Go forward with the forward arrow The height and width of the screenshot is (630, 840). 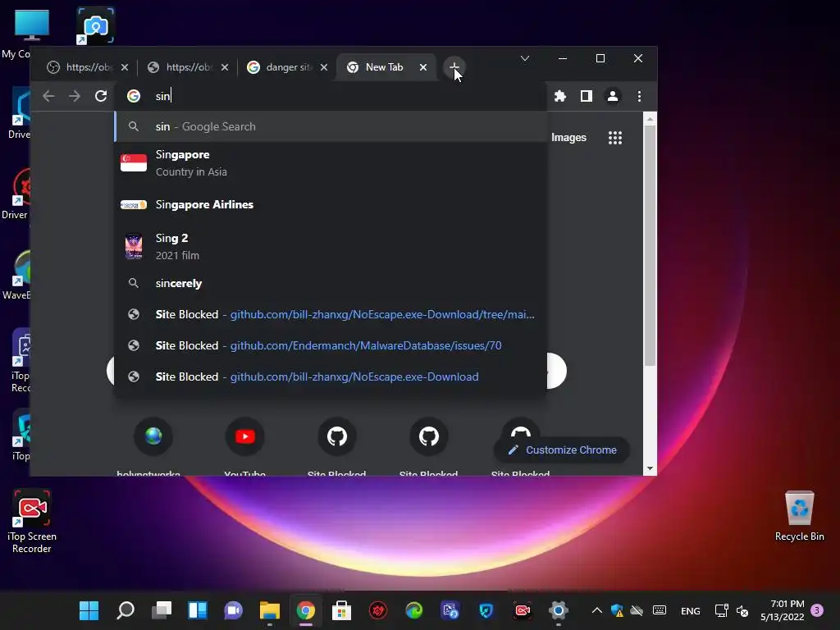point(75,96)
